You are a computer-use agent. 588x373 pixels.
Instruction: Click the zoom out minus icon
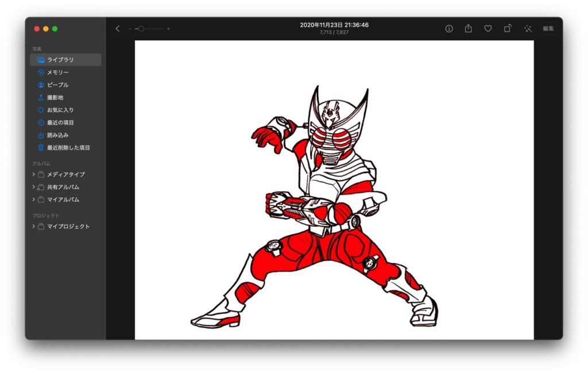click(x=130, y=29)
